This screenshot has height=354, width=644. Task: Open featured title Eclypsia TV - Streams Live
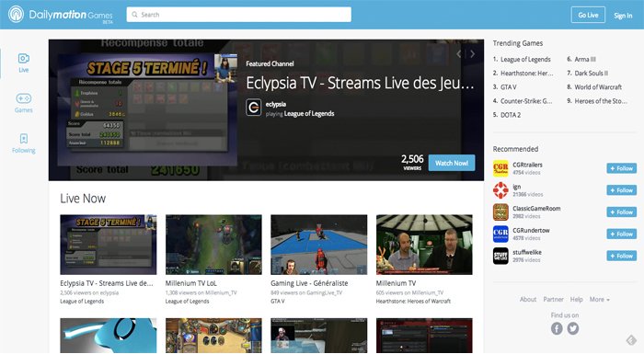[360, 84]
